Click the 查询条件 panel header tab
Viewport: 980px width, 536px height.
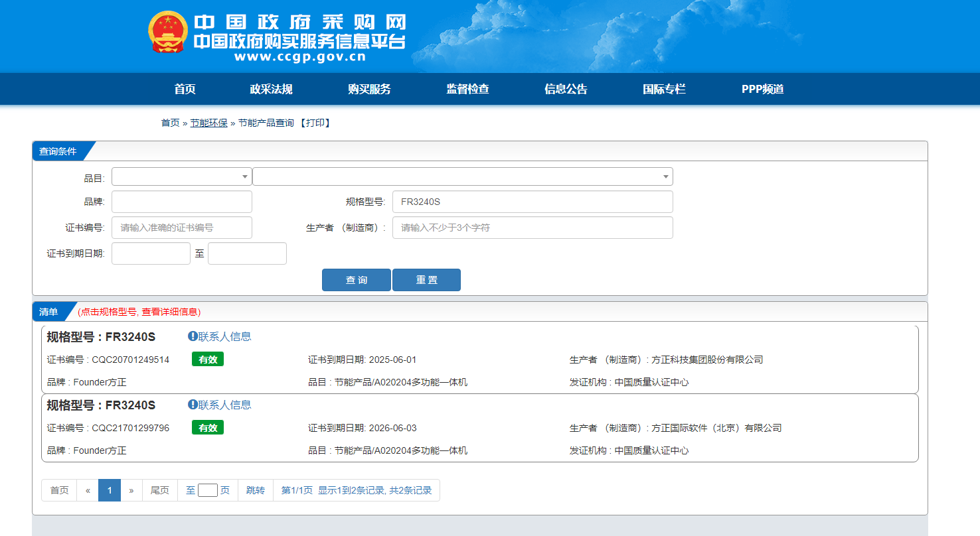pyautogui.click(x=58, y=151)
